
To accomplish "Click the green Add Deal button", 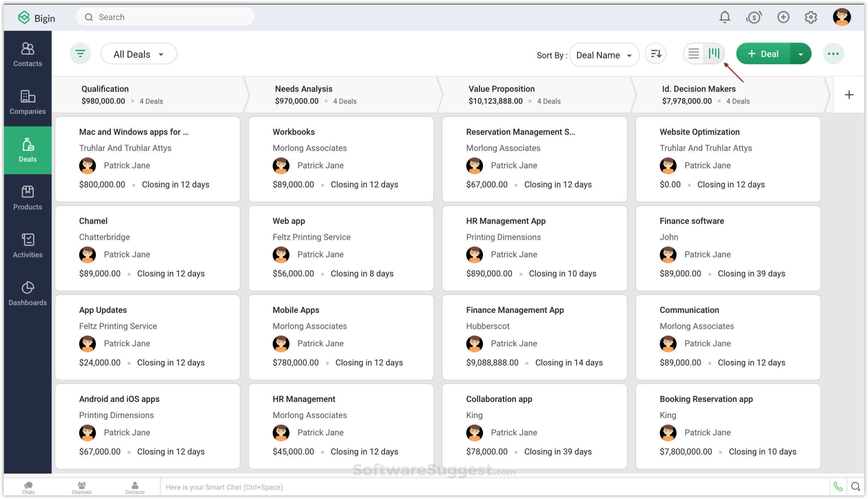I will (x=765, y=54).
